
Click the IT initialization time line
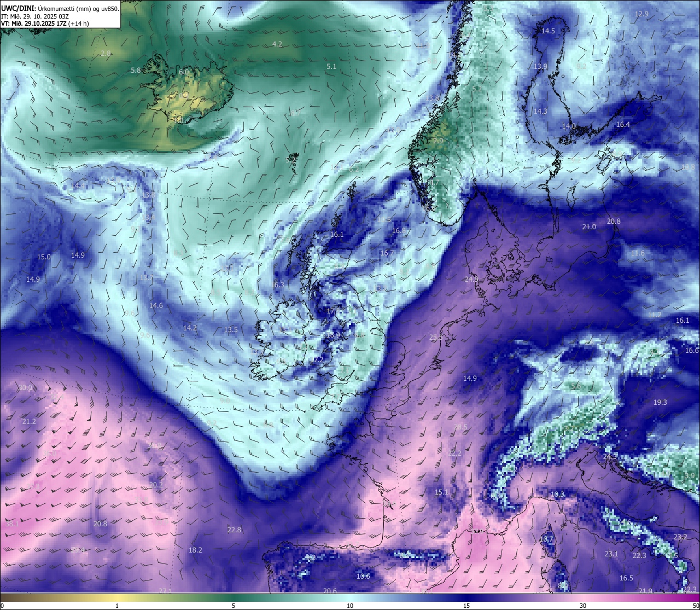pos(35,16)
